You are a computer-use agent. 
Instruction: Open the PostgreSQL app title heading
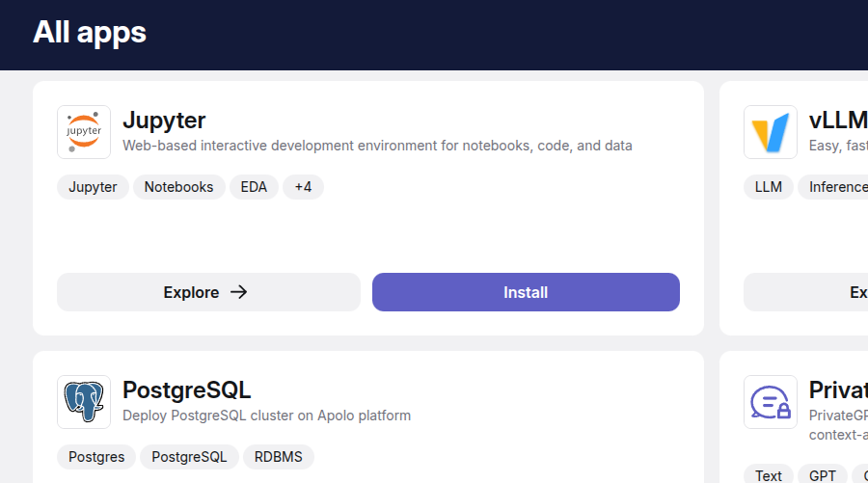[x=186, y=390]
